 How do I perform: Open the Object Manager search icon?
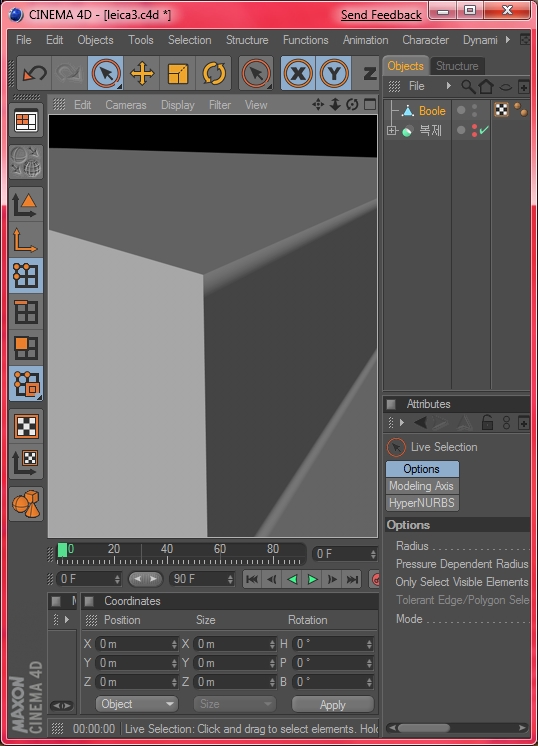click(468, 87)
